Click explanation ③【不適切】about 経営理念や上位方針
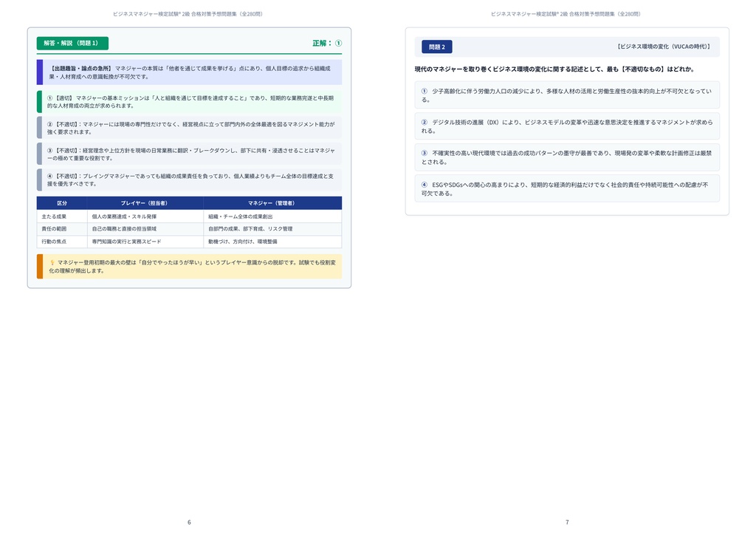756x535 pixels. pos(189,154)
